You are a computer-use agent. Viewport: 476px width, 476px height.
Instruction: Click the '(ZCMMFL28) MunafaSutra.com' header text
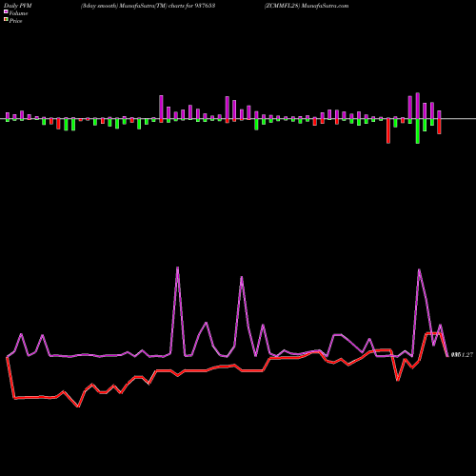307,6
